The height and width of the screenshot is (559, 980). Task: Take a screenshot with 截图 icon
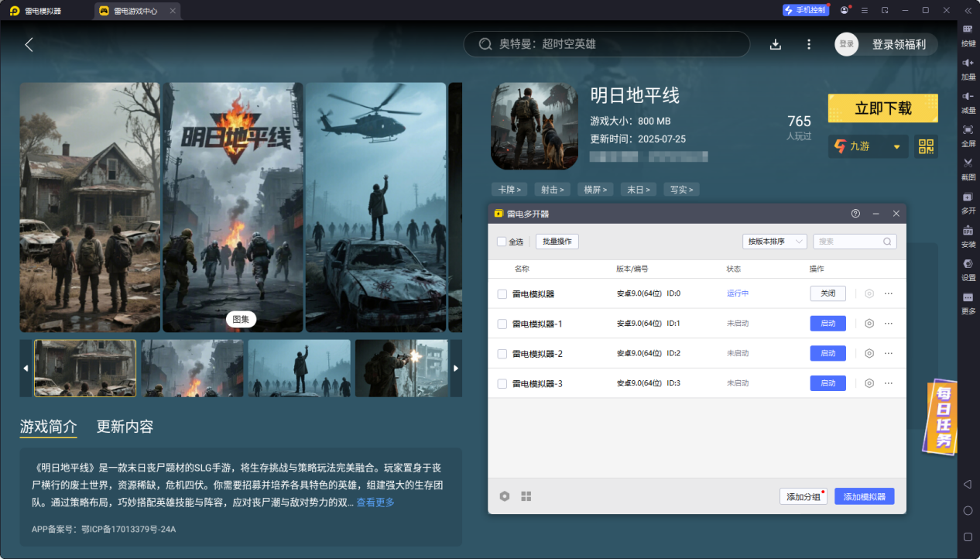point(968,163)
